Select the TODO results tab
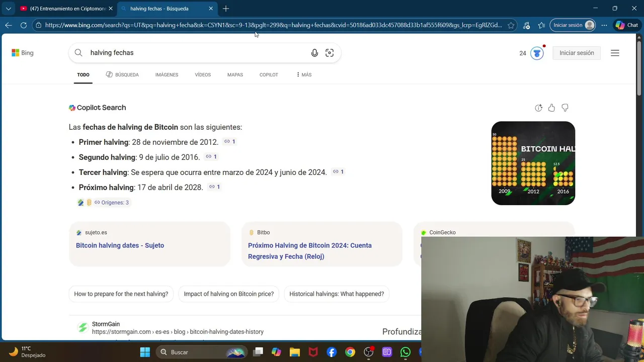 83,75
